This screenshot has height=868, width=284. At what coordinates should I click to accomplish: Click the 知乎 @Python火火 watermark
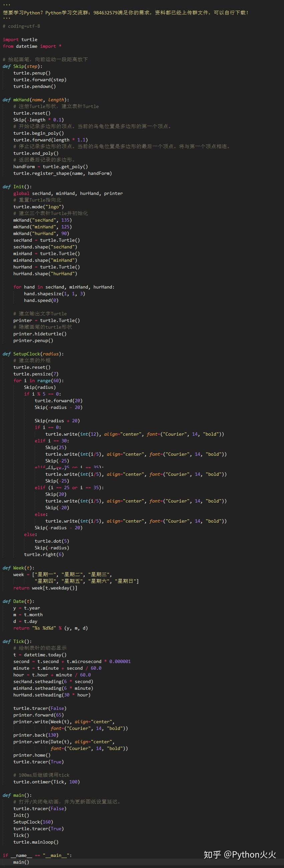pos(240,855)
